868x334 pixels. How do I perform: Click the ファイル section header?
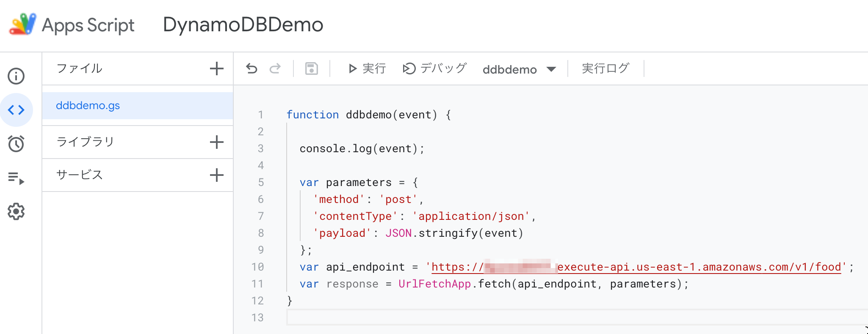(x=80, y=68)
